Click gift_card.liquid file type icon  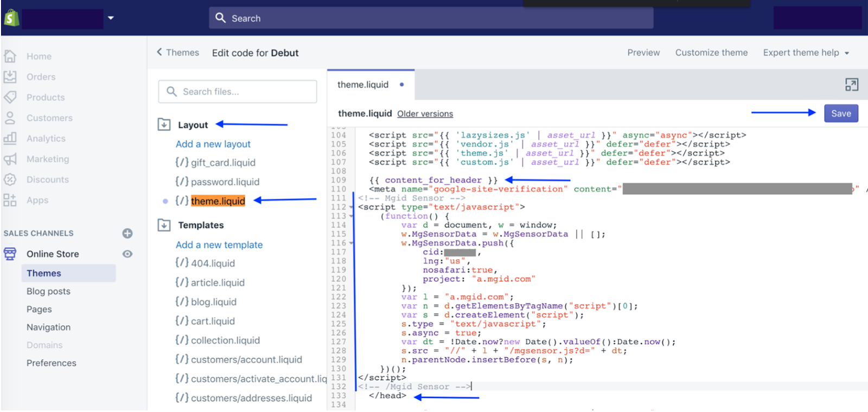pyautogui.click(x=182, y=162)
